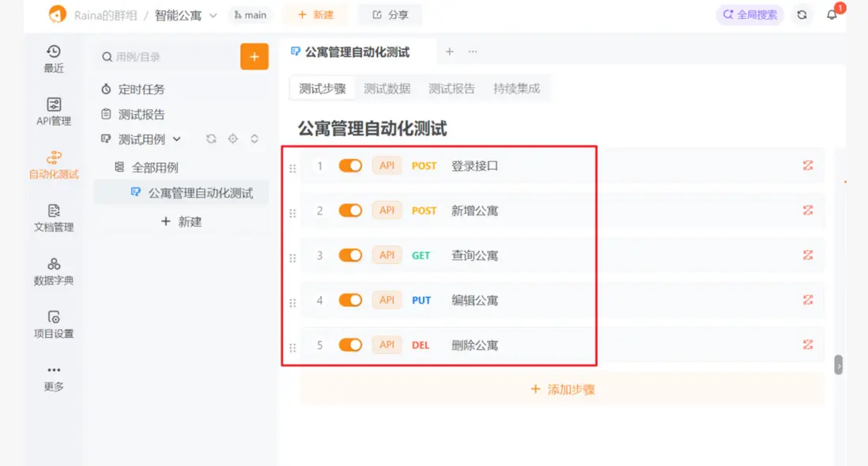
Task: Select 自动化测试 in the sidebar
Action: click(x=54, y=165)
